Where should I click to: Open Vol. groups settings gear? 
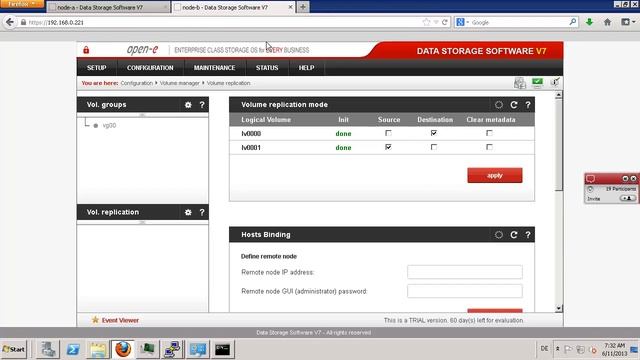188,105
